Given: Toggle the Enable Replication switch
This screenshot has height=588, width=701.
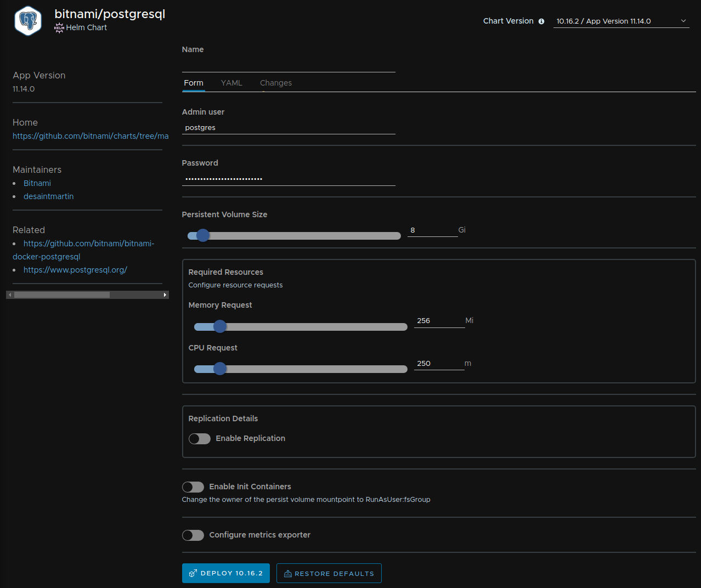Looking at the screenshot, I should coord(200,439).
